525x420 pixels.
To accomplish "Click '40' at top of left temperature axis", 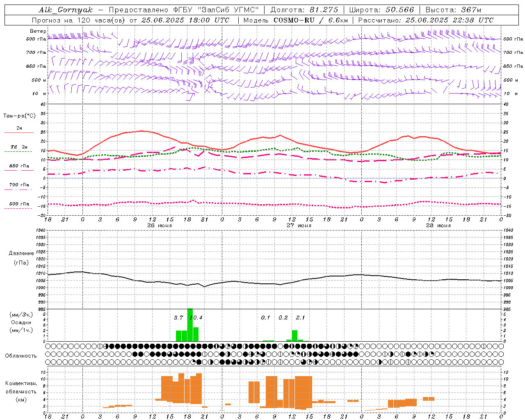I will 43,104.
